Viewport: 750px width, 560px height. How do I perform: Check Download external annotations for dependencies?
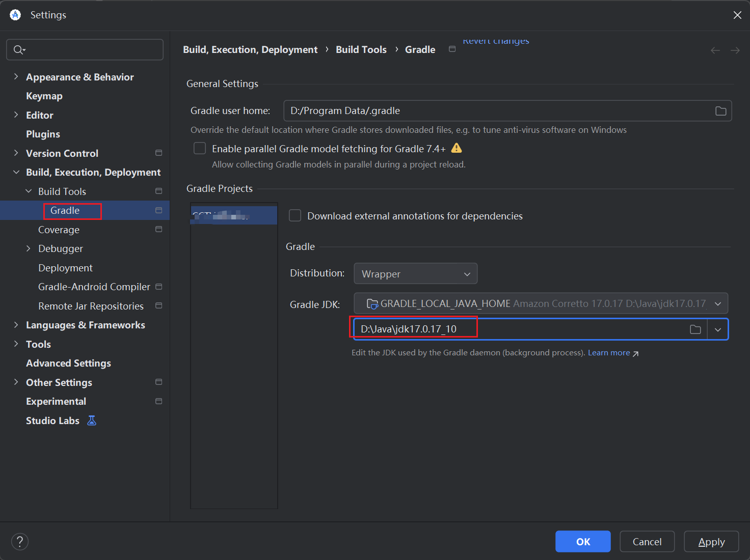294,215
